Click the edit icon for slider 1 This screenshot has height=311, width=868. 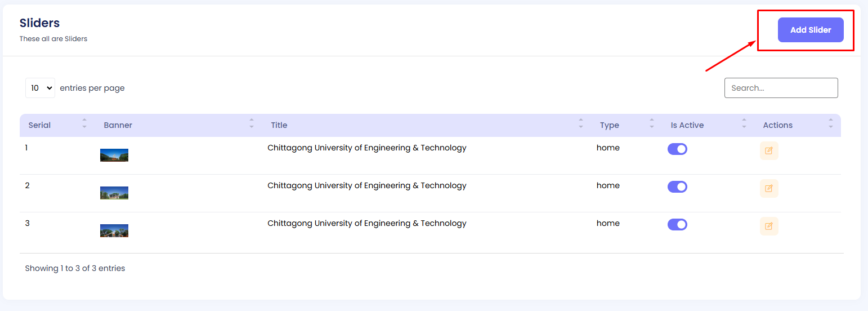coord(769,150)
